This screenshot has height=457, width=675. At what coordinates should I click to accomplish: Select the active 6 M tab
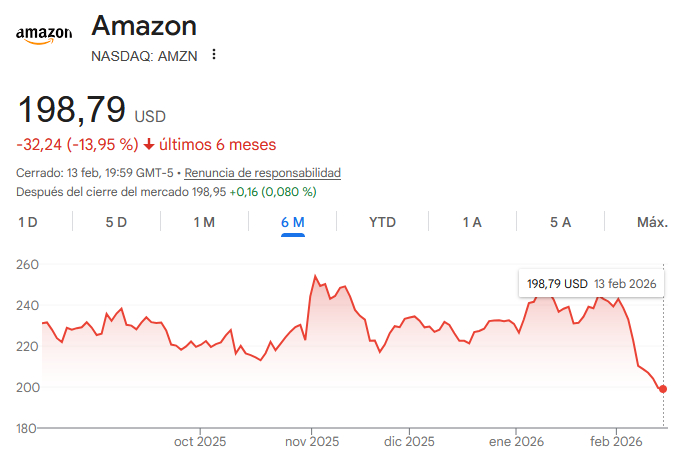click(292, 222)
